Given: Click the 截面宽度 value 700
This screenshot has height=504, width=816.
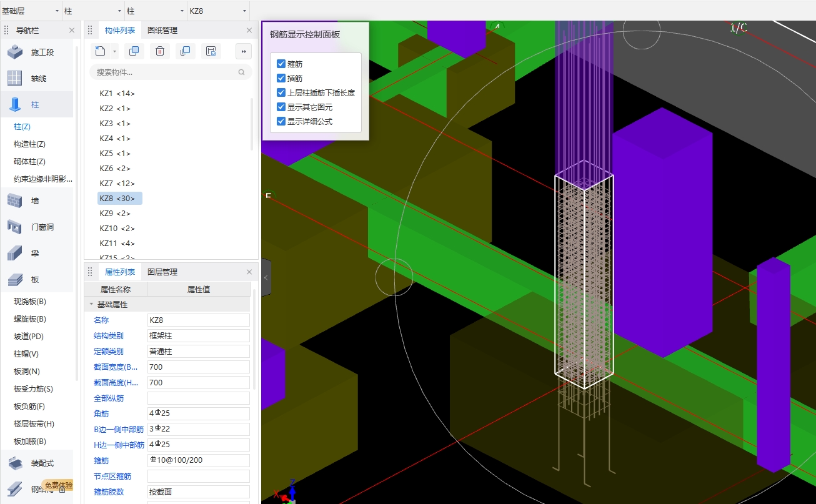Looking at the screenshot, I should (199, 367).
